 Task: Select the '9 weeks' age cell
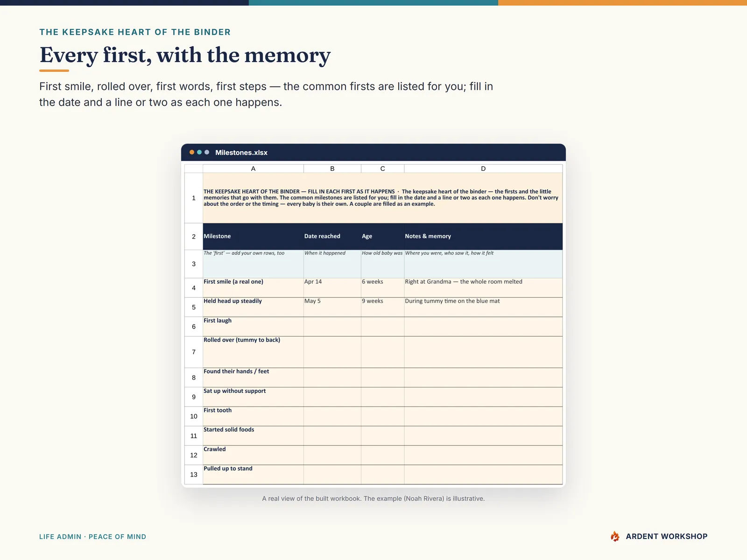click(383, 308)
